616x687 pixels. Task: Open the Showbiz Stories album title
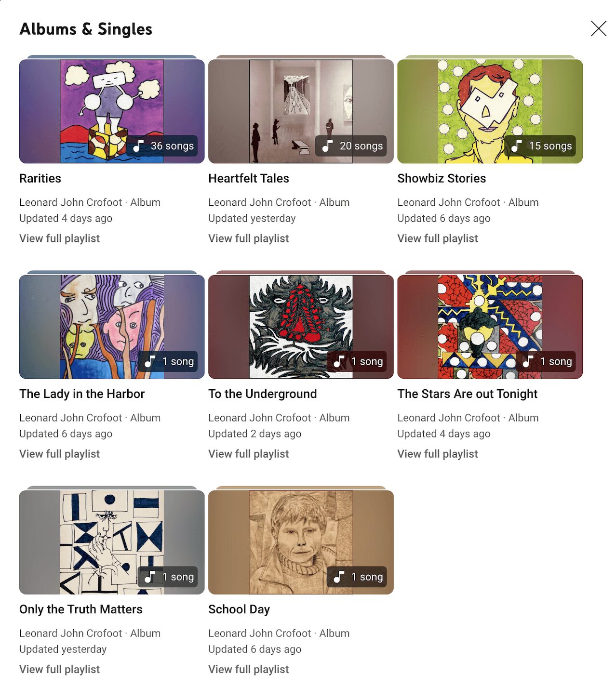pyautogui.click(x=442, y=178)
